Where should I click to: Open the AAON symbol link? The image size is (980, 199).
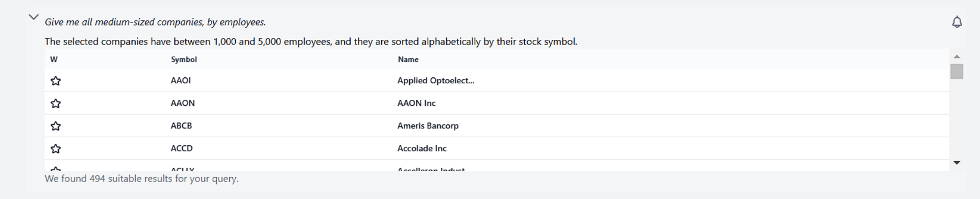[183, 103]
